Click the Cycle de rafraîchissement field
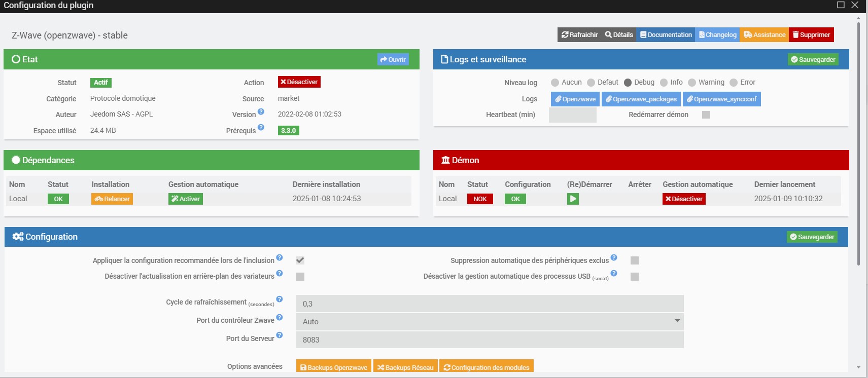Image resolution: width=868 pixels, height=378 pixels. point(490,304)
